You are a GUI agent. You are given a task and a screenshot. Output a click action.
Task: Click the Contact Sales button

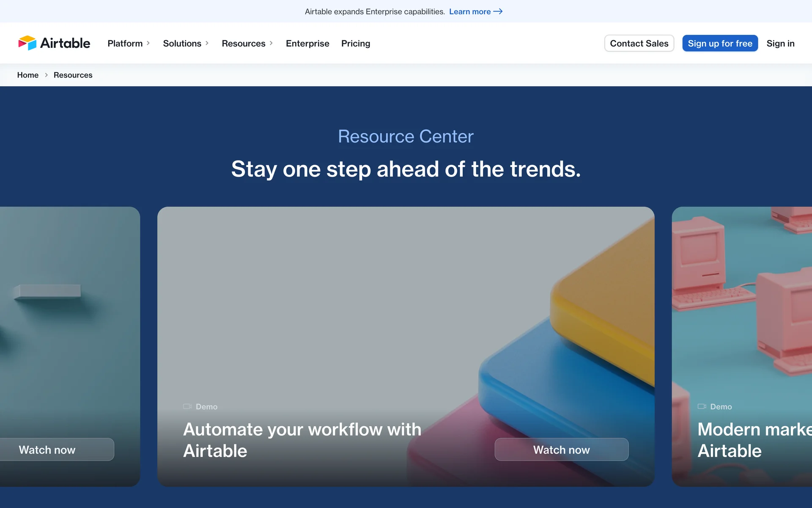click(639, 43)
